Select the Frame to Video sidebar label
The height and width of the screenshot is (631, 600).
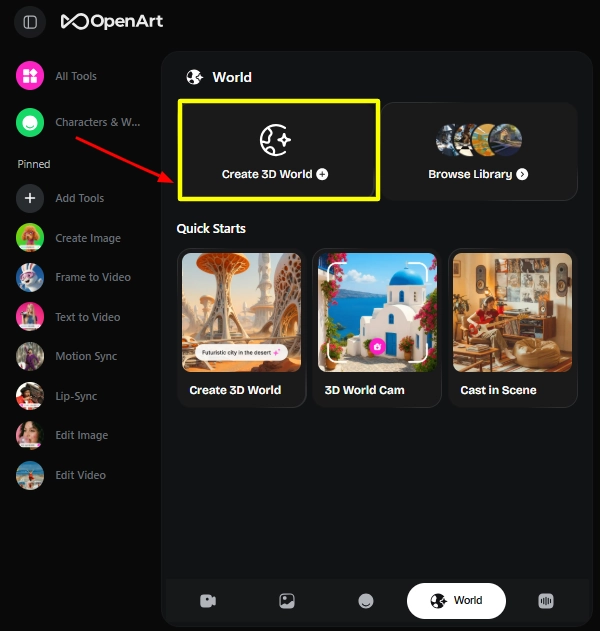pyautogui.click(x=93, y=277)
